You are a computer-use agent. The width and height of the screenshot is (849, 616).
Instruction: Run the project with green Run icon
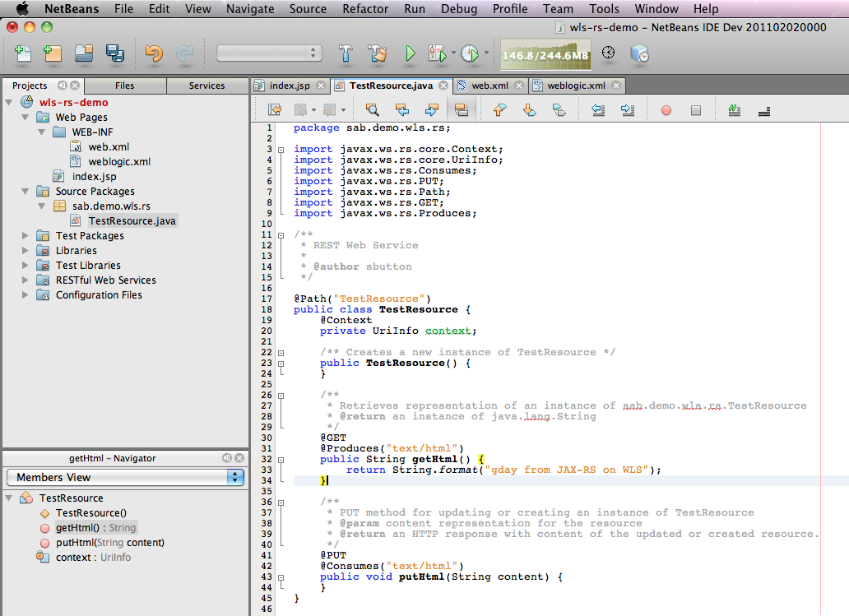click(411, 53)
